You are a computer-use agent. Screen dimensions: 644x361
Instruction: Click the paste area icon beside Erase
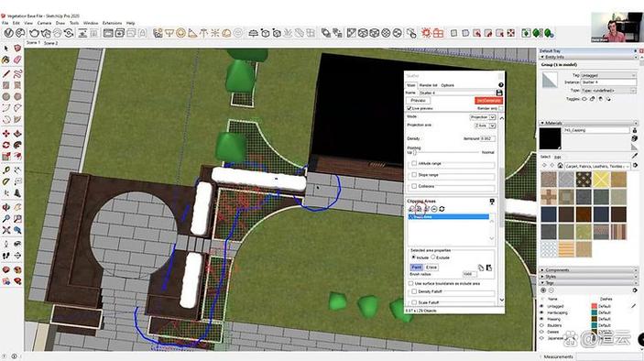pyautogui.click(x=489, y=268)
